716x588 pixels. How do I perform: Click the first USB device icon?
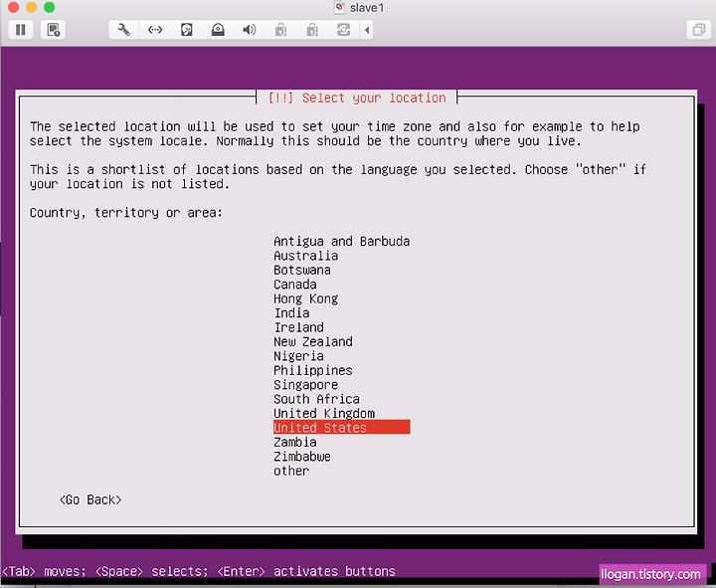[x=280, y=30]
